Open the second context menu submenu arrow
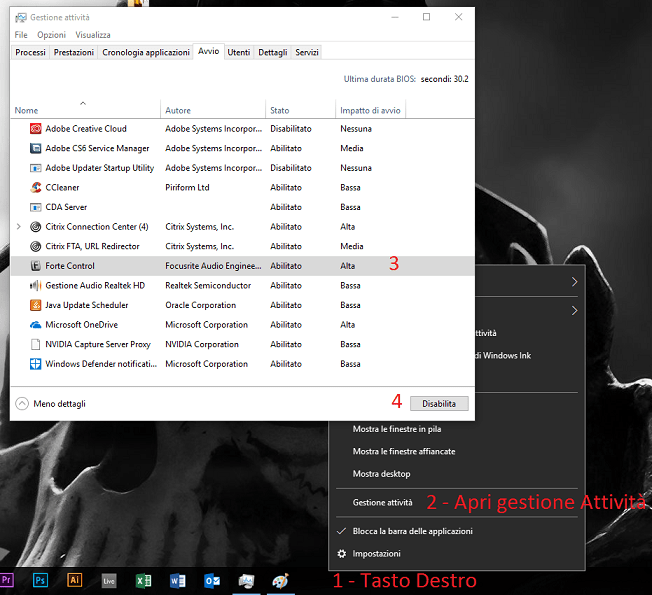 point(574,311)
